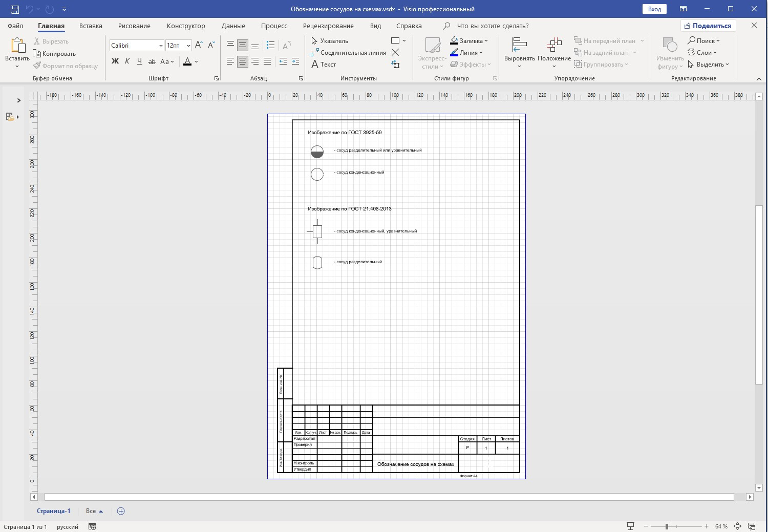768x532 pixels.
Task: Open the 12пт font size dropdown
Action: (188, 46)
